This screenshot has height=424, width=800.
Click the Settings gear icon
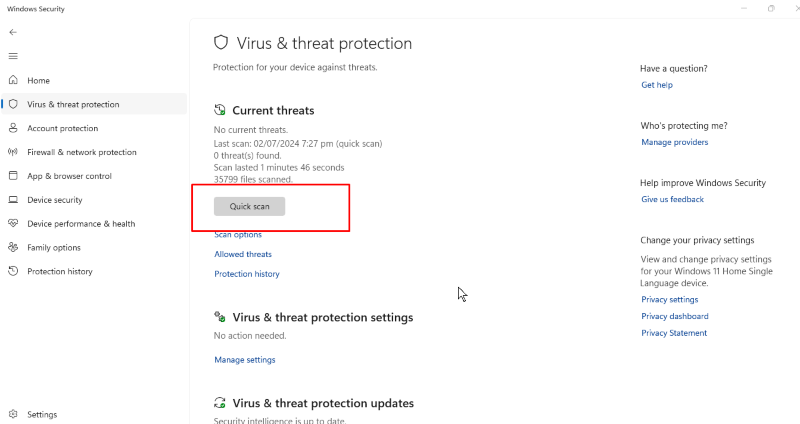pyautogui.click(x=13, y=414)
